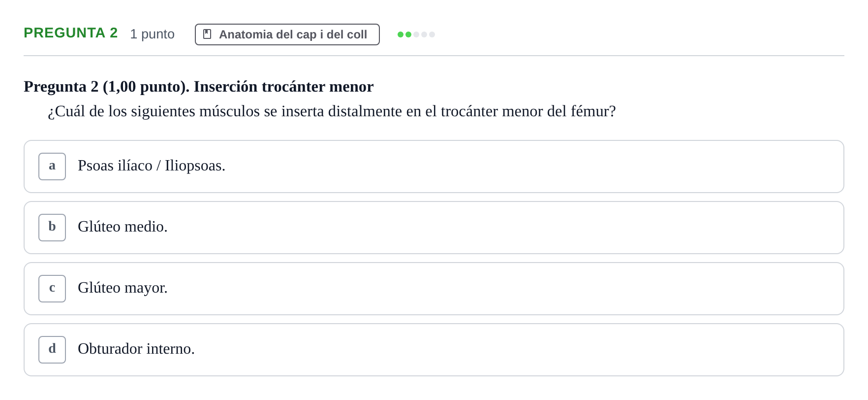Select the letter box 'b'
This screenshot has height=400, width=868.
click(x=52, y=228)
